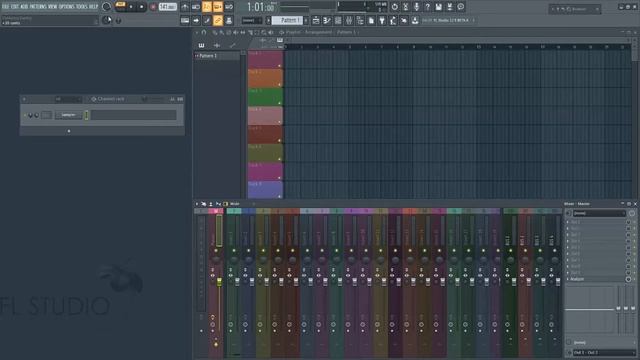Select Pattern 1 in the picker
The image size is (640, 360).
click(217, 56)
